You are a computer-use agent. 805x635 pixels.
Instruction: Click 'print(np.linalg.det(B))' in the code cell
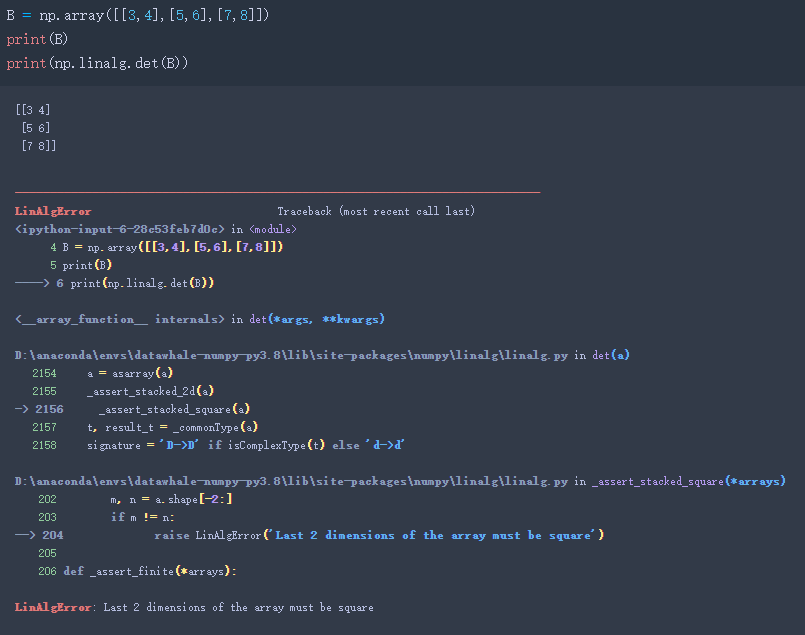[98, 63]
